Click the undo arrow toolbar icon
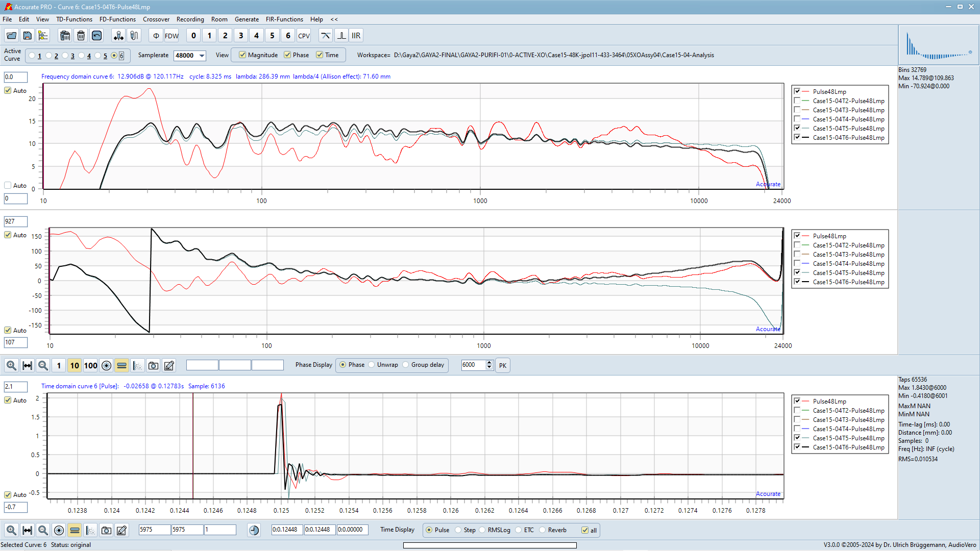This screenshot has width=980, height=551. coord(96,36)
